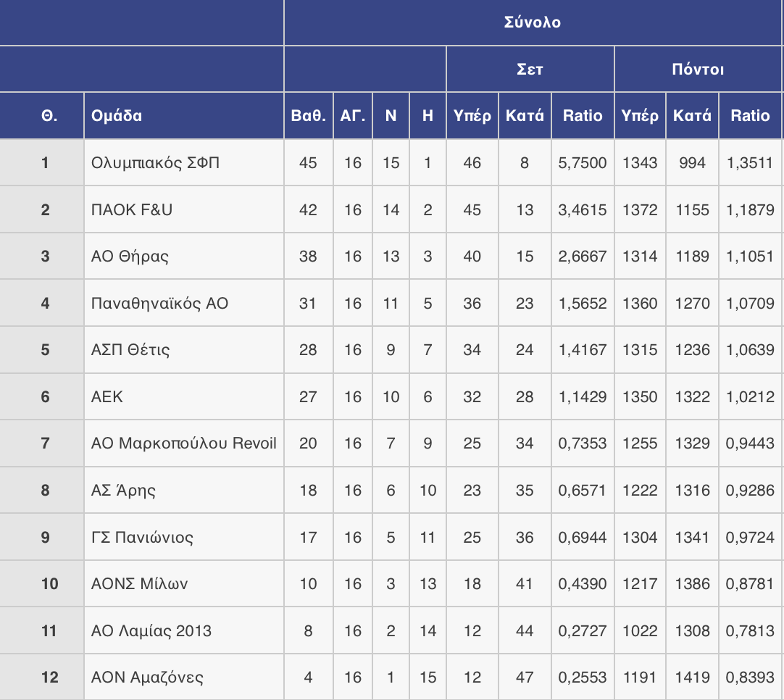Click points-against value 1155

pyautogui.click(x=693, y=209)
